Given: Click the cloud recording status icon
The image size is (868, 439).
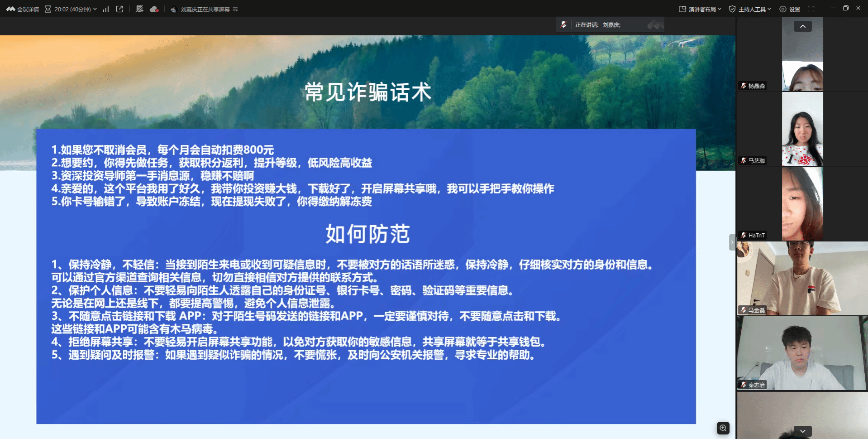Looking at the screenshot, I should click(x=154, y=9).
